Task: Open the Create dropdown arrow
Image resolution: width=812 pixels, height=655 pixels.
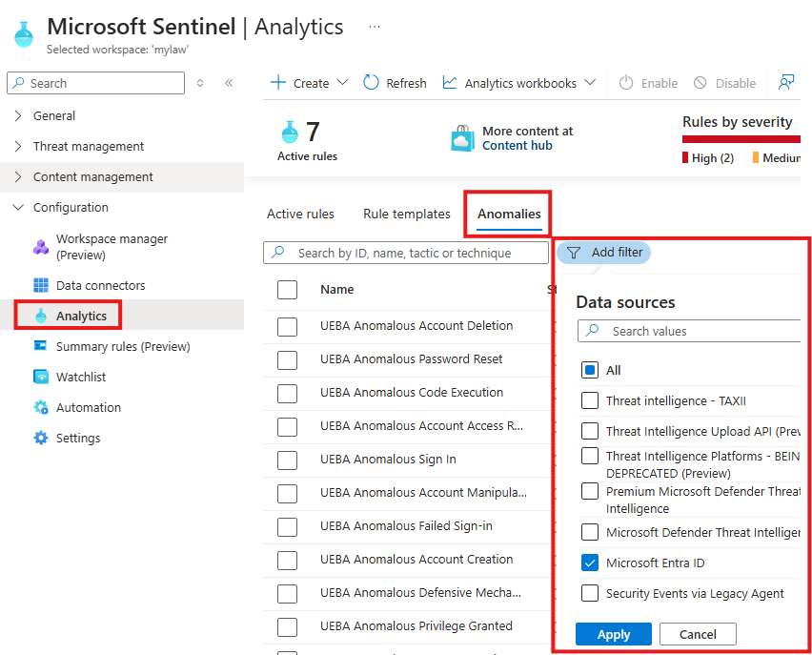Action: tap(342, 82)
